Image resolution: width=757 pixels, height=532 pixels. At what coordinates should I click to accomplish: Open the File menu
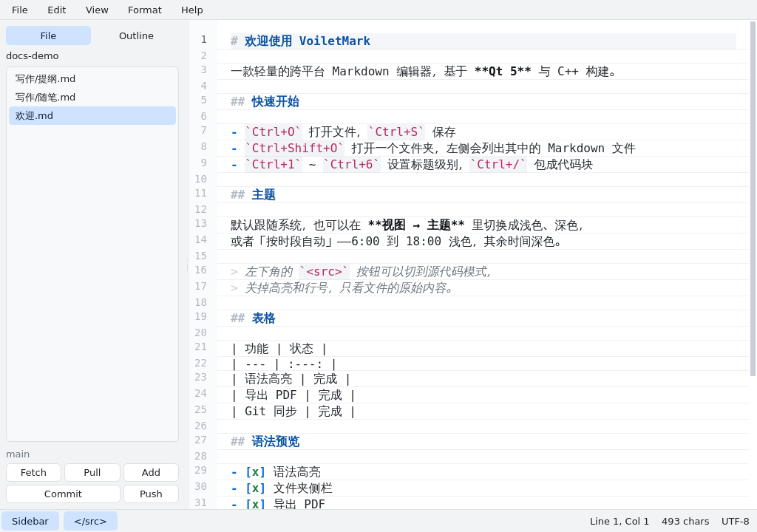(x=20, y=10)
